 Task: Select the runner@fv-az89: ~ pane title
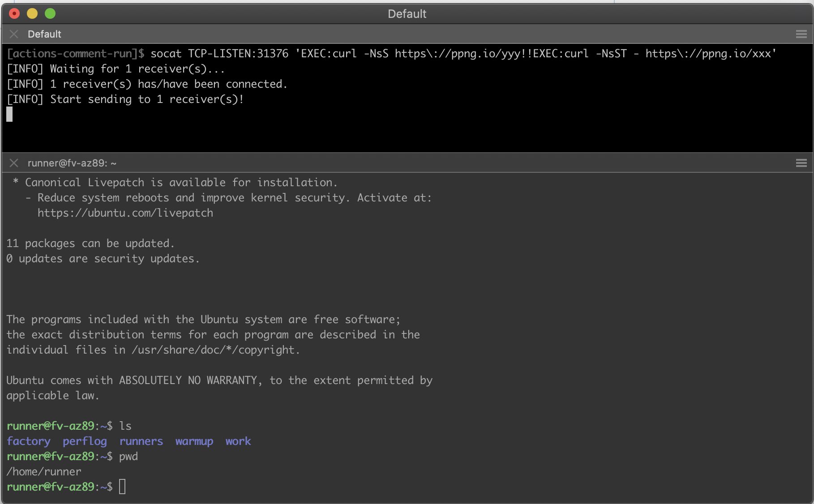click(x=72, y=163)
